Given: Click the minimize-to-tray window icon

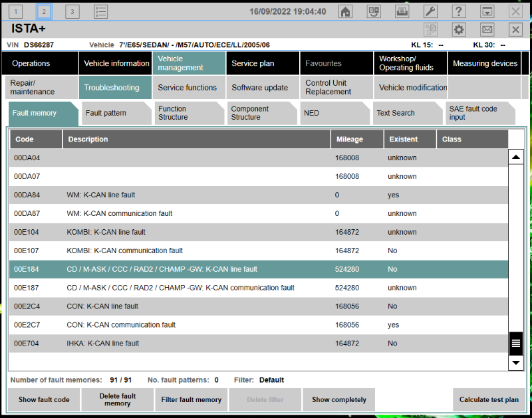Looking at the screenshot, I should pos(487,11).
